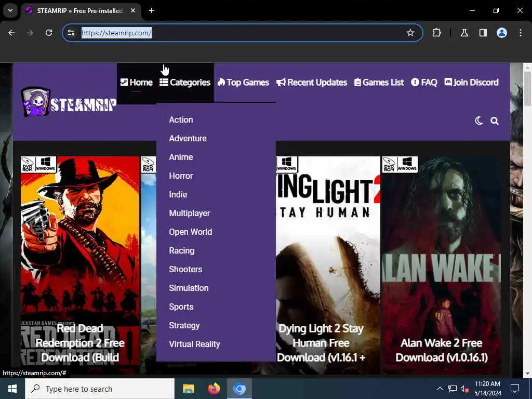Open the site search magnifier icon
532x399 pixels.
[x=495, y=121]
